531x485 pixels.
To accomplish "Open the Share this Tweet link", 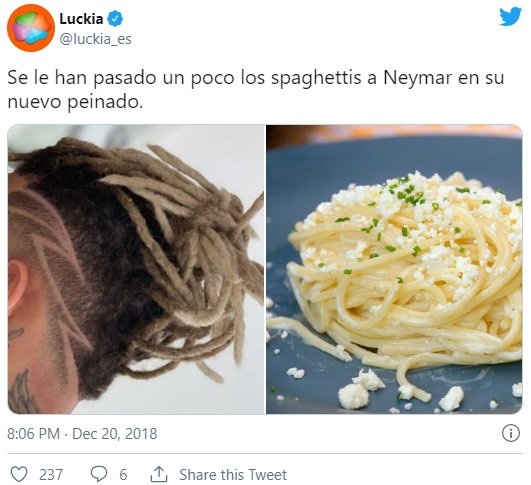I will pyautogui.click(x=233, y=475).
